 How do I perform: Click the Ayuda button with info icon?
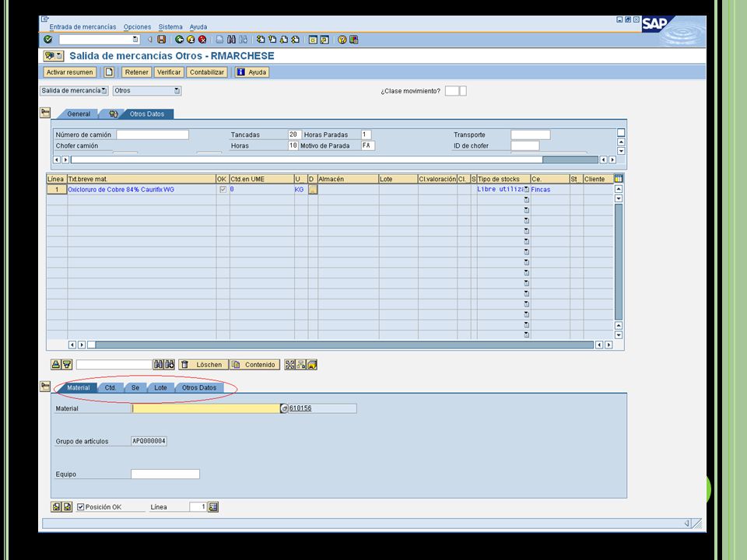coord(252,72)
